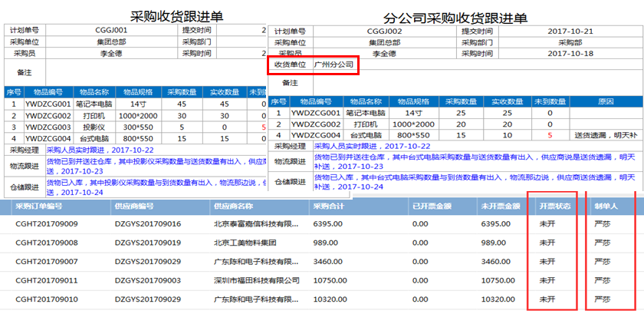This screenshot has height=314, width=644.
Task: Click the 开票状态 column header
Action: coord(551,207)
